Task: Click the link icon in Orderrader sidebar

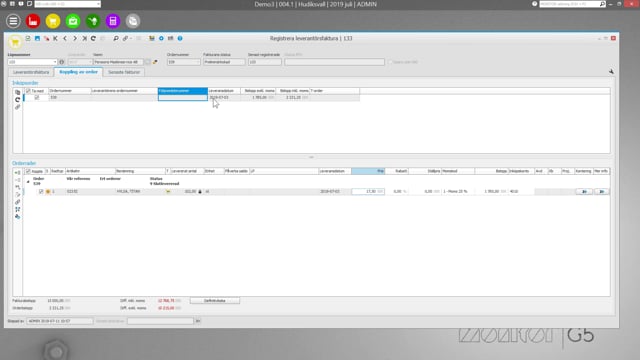Action: [x=18, y=202]
